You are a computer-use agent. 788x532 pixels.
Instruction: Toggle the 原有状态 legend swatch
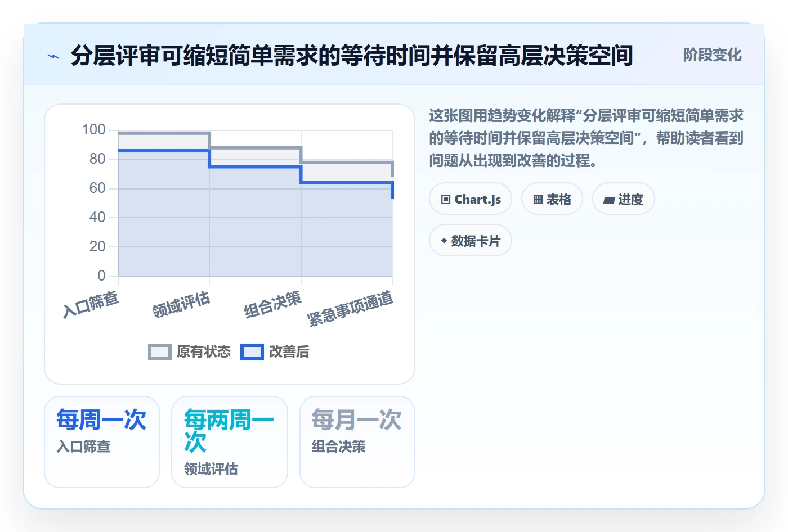click(x=160, y=352)
